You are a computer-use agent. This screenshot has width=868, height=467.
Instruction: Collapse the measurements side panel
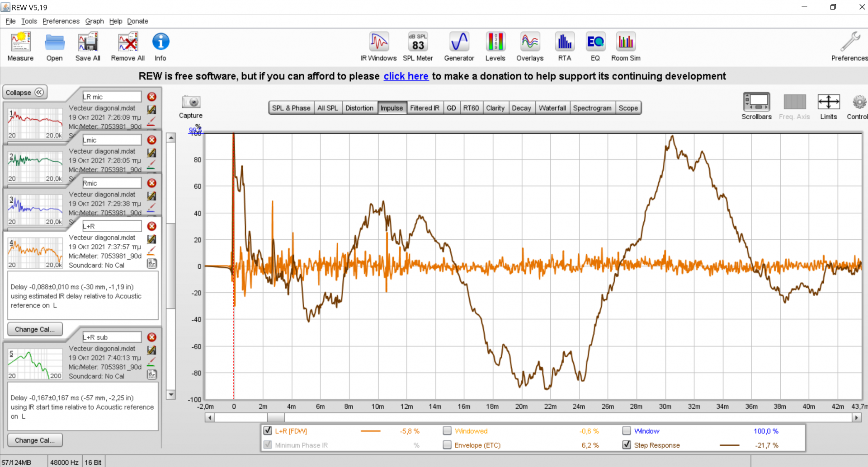click(x=25, y=93)
